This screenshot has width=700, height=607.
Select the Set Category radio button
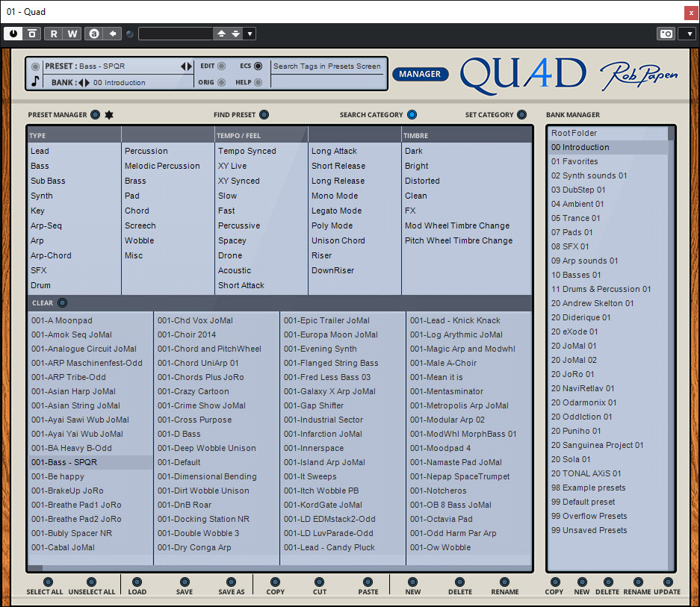pos(521,115)
